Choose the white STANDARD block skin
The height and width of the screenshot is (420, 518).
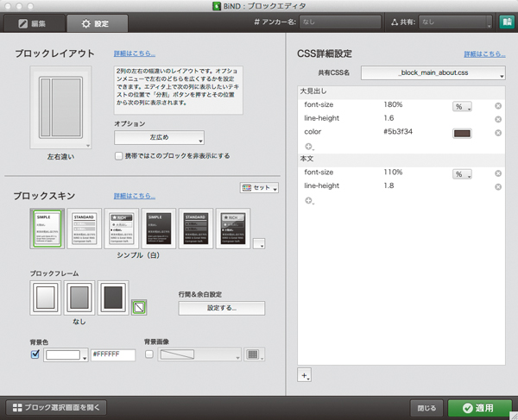click(x=84, y=228)
